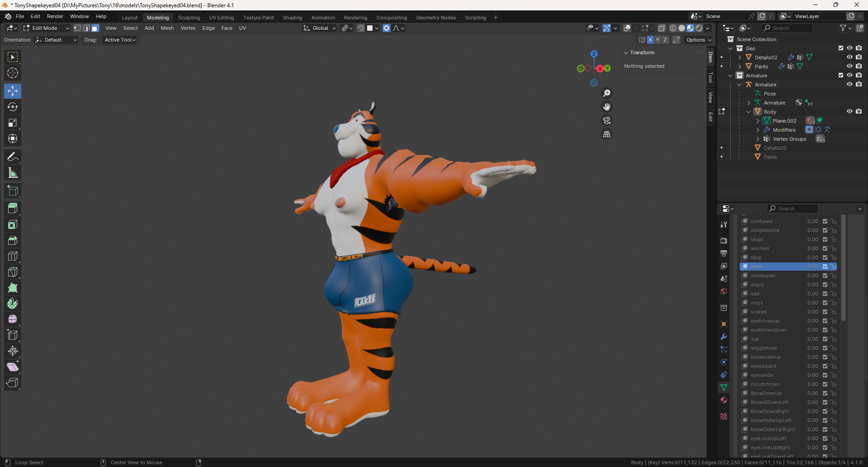The width and height of the screenshot is (868, 467).
Task: Switch perspective/orthographic with the grid gizmo
Action: click(607, 134)
